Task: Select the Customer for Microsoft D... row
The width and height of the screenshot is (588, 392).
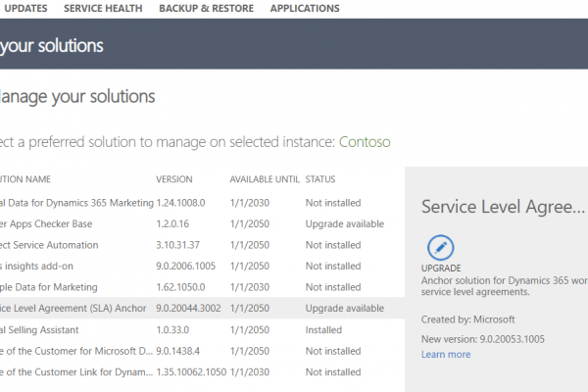Action: pos(203,351)
